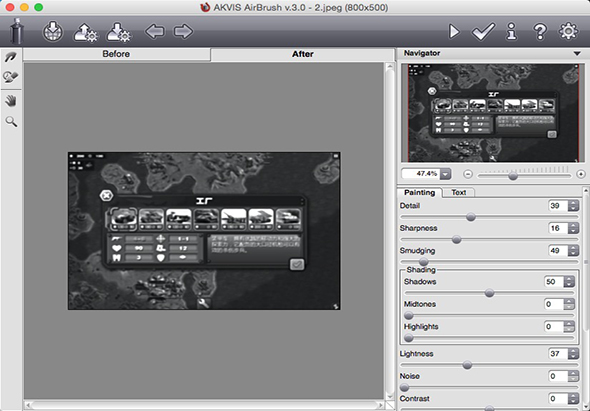This screenshot has height=411, width=590.
Task: Open the Text settings tab
Action: [458, 192]
